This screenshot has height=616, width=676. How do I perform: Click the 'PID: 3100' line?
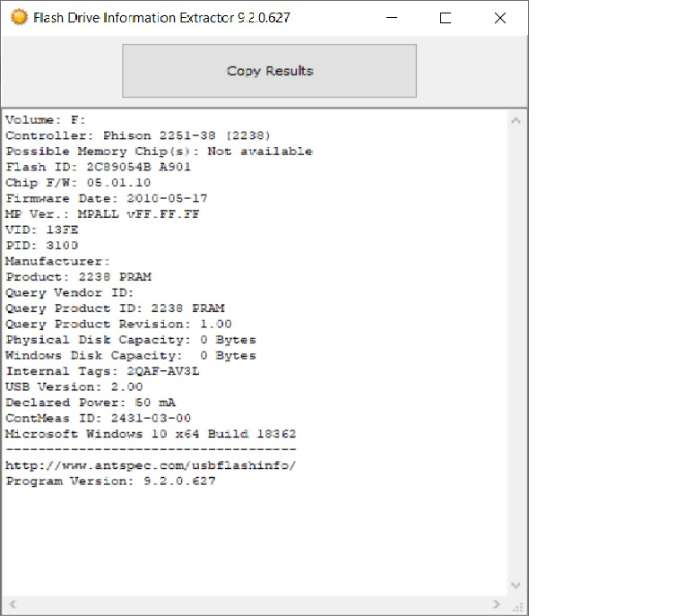[x=42, y=246]
